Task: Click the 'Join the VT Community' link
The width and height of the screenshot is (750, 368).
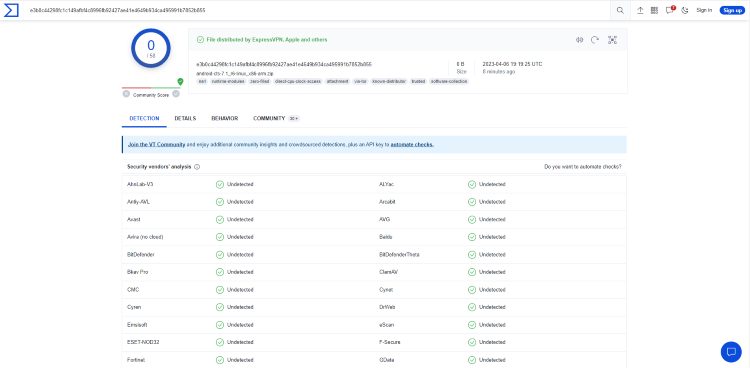Action: click(156, 145)
